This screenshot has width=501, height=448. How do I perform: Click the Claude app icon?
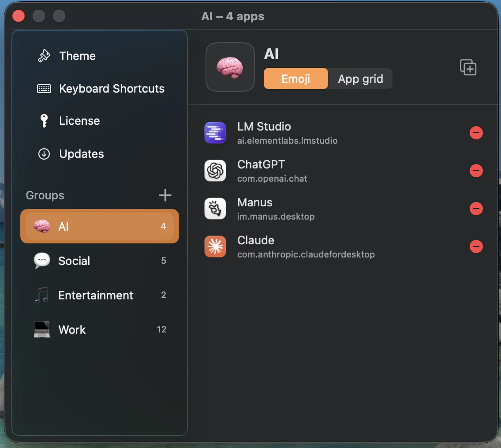215,246
